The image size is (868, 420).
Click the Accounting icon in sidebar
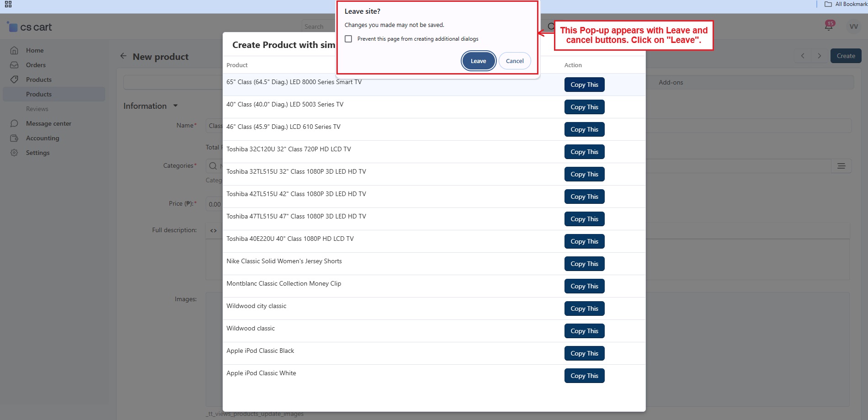click(x=14, y=138)
